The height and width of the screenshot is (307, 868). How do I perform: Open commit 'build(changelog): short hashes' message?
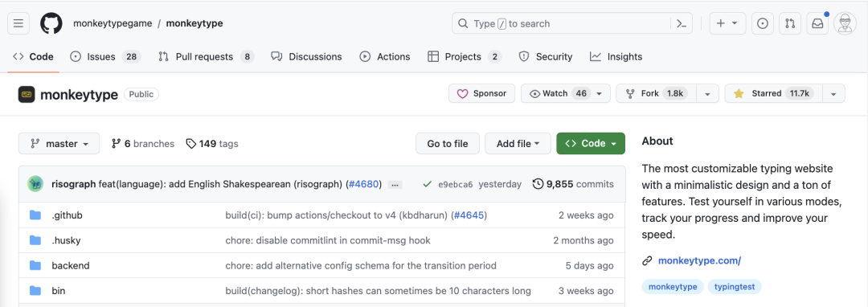[378, 291]
